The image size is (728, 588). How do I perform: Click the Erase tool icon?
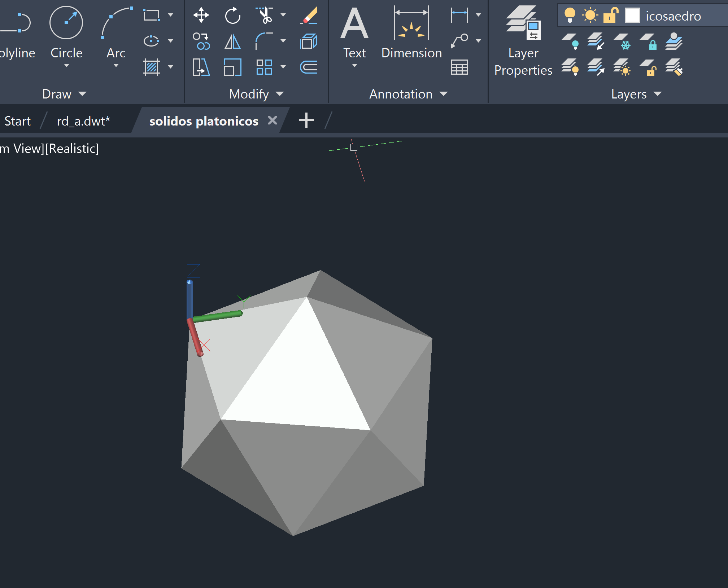pos(309,15)
